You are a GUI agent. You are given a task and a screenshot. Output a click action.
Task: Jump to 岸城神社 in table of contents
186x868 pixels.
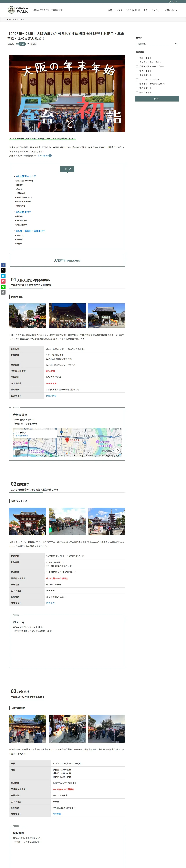(20, 240)
